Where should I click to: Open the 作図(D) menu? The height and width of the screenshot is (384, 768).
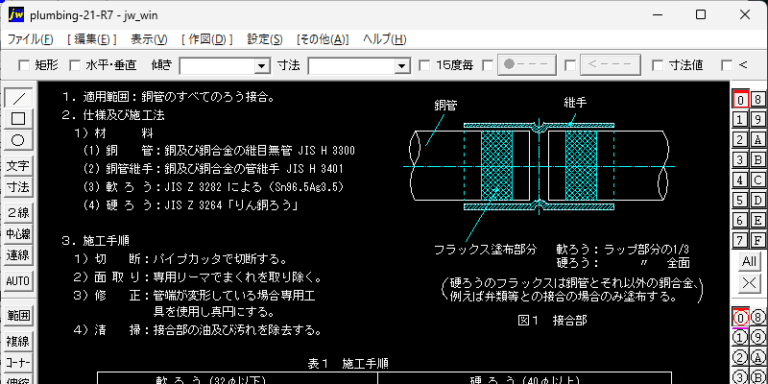pos(207,39)
